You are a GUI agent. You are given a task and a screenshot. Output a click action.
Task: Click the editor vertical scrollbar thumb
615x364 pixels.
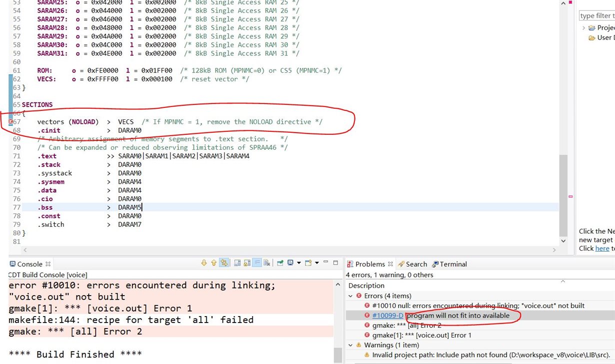pyautogui.click(x=563, y=195)
